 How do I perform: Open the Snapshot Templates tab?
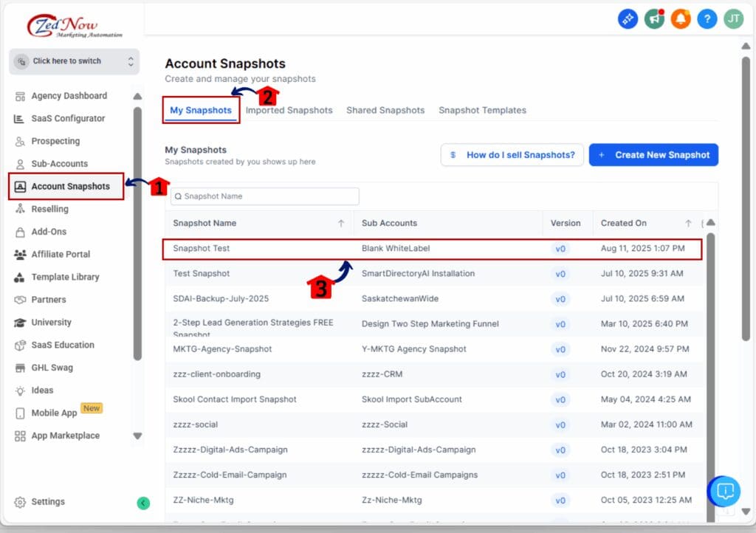tap(482, 110)
